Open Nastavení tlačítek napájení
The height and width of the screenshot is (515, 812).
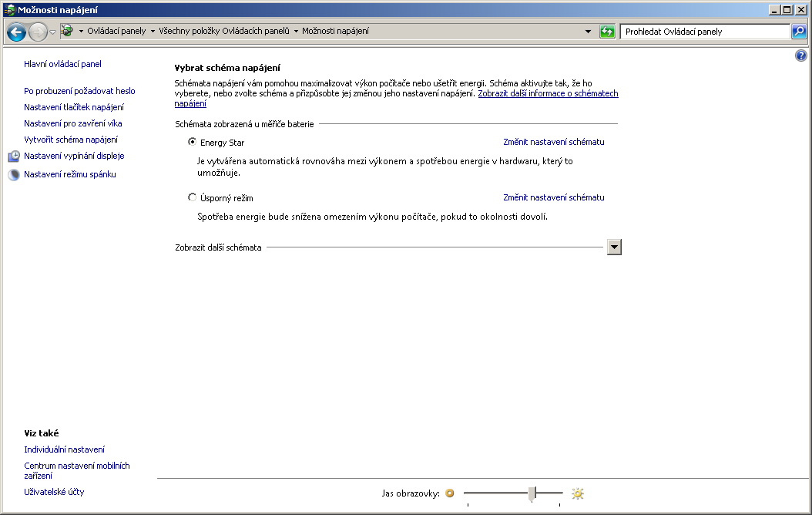pos(74,107)
